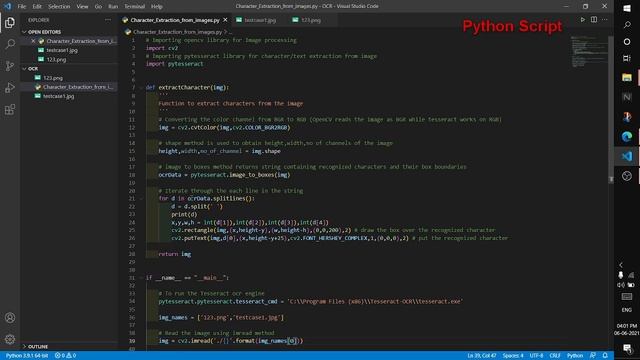Open Cortana circle on taskbar
The height and width of the screenshot is (360, 640).
pos(627,42)
